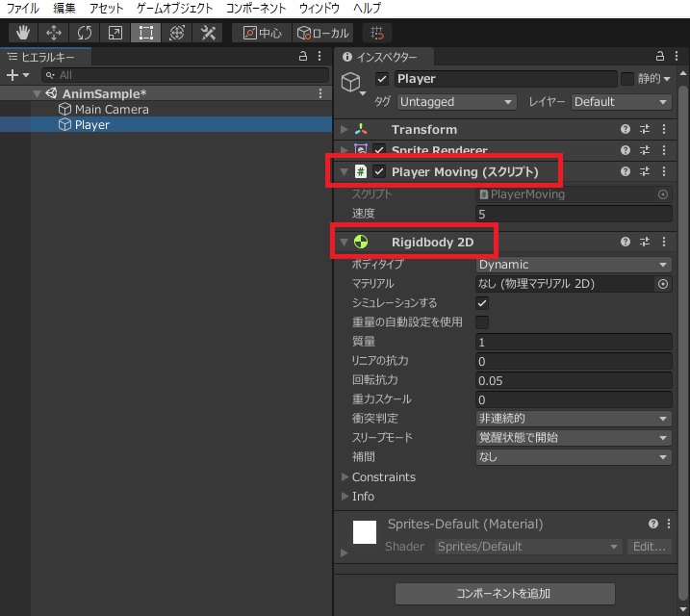The height and width of the screenshot is (616, 690).
Task: Open the レイヤー Default dropdown
Action: click(x=621, y=102)
